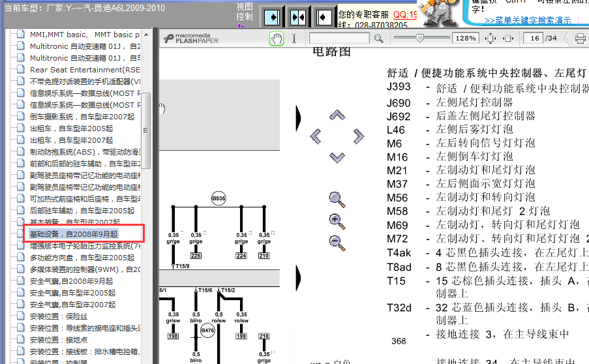Click the B476 node label in diagram
Screen dimensions: 589x364
(207, 331)
